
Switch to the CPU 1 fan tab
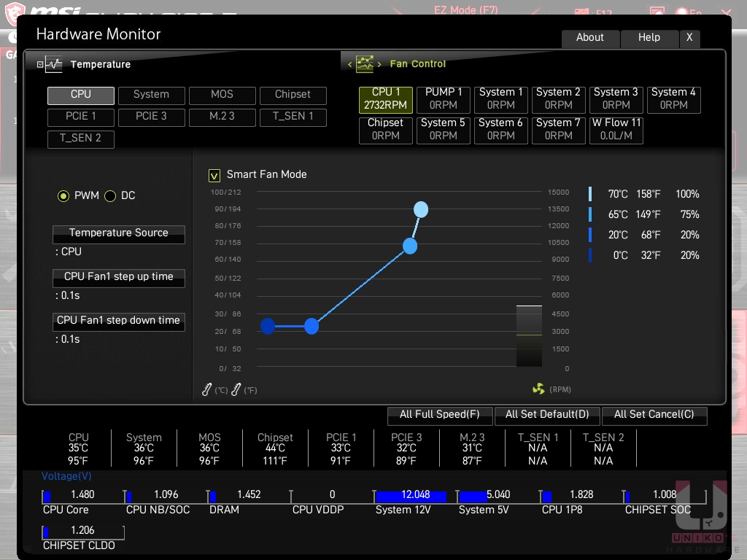pyautogui.click(x=386, y=99)
